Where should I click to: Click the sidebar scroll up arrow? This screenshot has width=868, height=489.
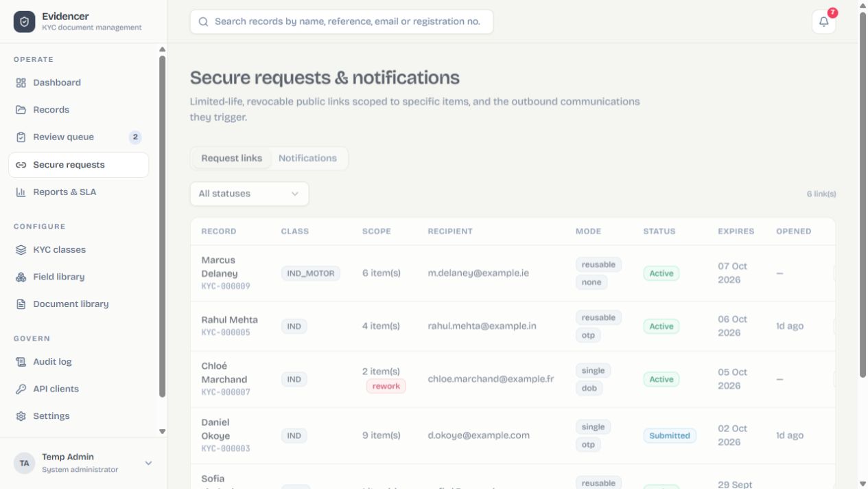click(163, 49)
